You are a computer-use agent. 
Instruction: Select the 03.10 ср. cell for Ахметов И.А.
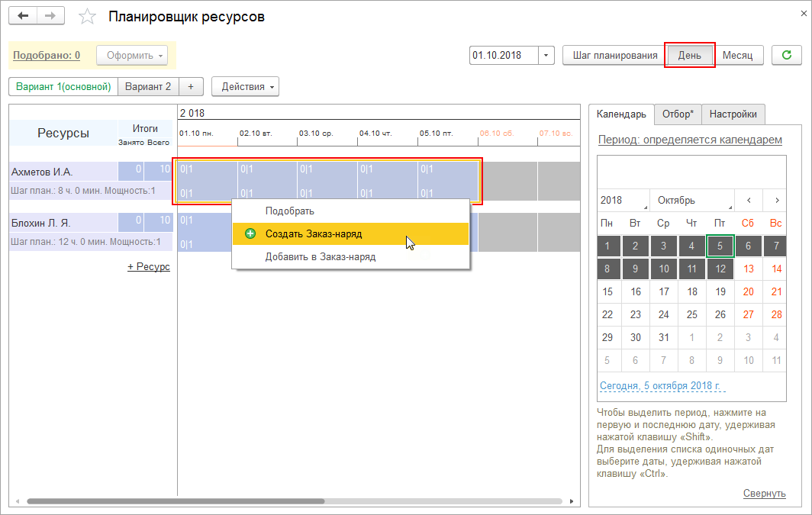click(x=327, y=181)
